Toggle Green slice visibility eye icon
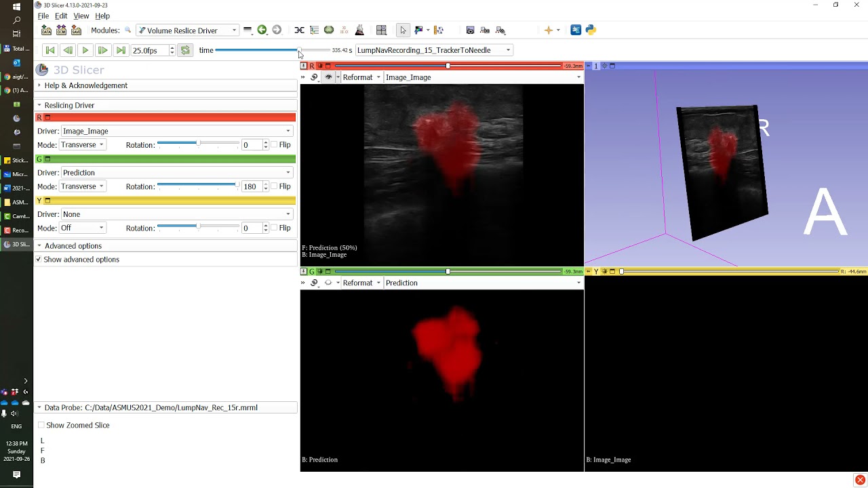This screenshot has width=868, height=488. pos(328,283)
